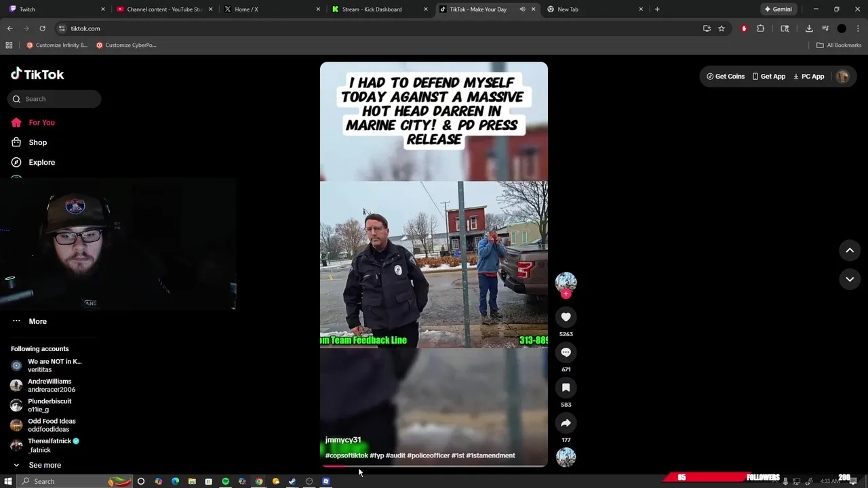Mute the TikTok tab via its speaker icon
Image resolution: width=868 pixels, height=488 pixels.
click(522, 9)
